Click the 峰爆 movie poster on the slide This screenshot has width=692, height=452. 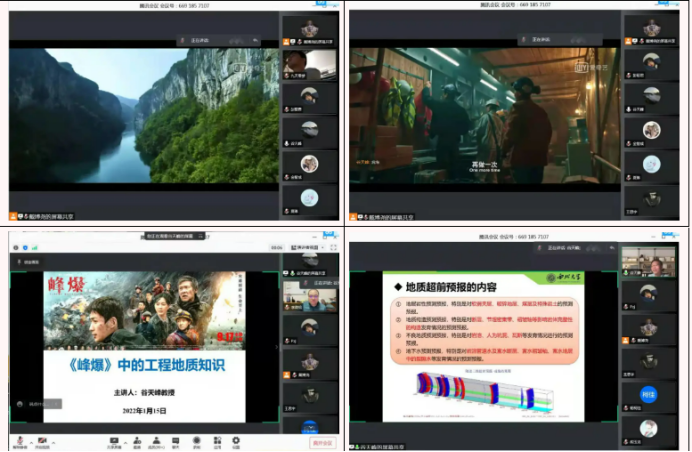(144, 310)
